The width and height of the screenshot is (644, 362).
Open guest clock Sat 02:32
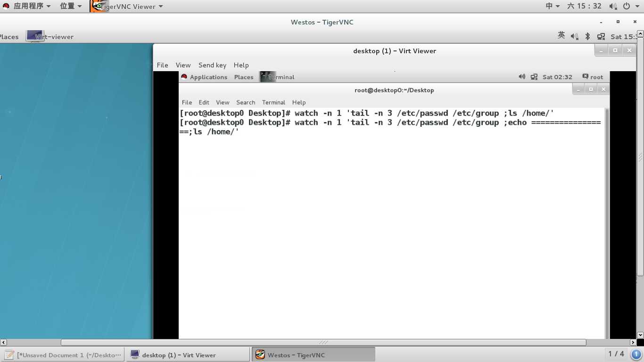click(557, 77)
